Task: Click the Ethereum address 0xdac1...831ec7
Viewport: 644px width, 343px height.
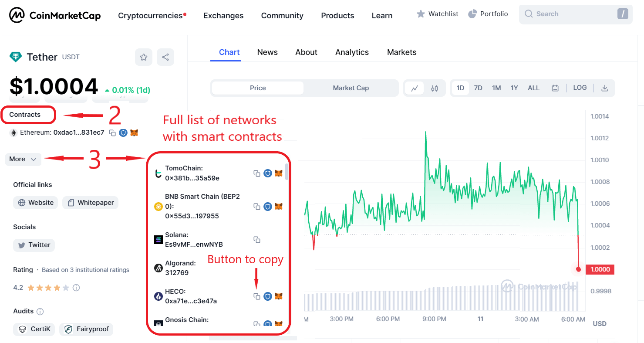Action: click(x=79, y=132)
